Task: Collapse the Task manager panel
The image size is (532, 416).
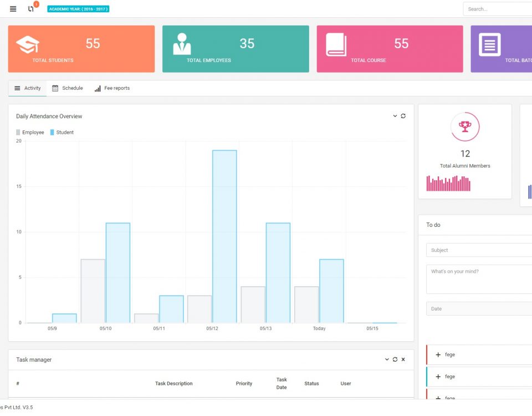Action: [x=387, y=359]
